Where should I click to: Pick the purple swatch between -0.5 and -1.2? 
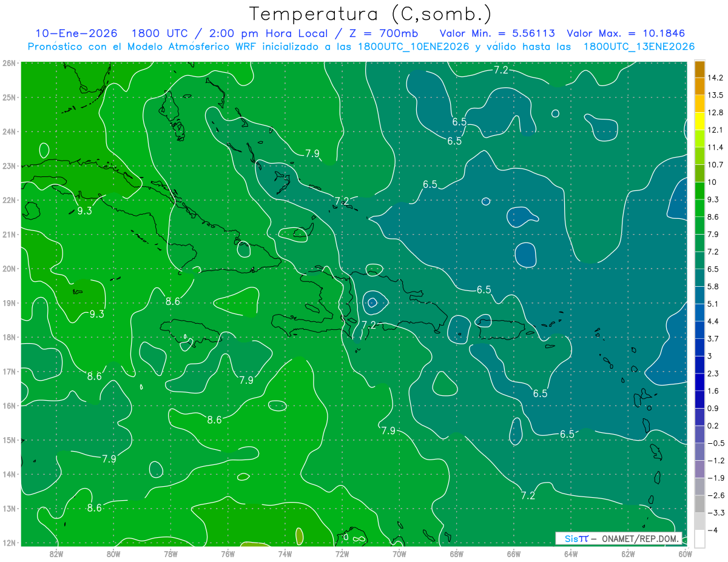tap(699, 452)
